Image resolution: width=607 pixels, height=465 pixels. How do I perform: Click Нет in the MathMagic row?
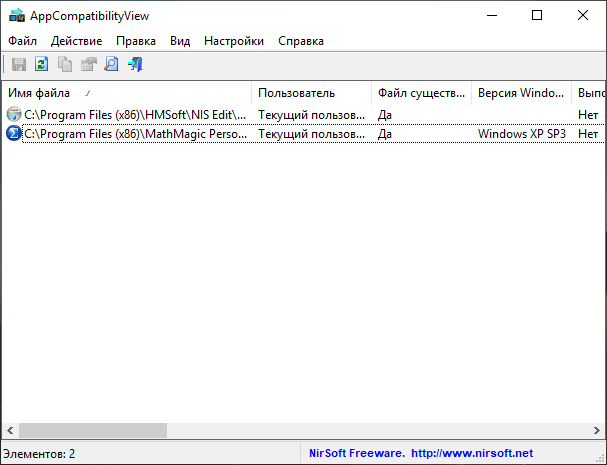click(588, 134)
